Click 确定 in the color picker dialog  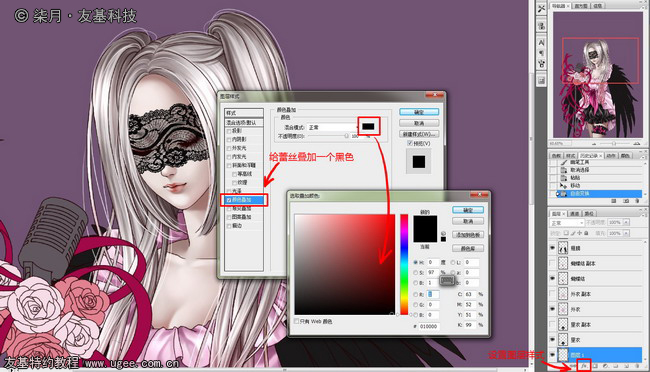(468, 210)
